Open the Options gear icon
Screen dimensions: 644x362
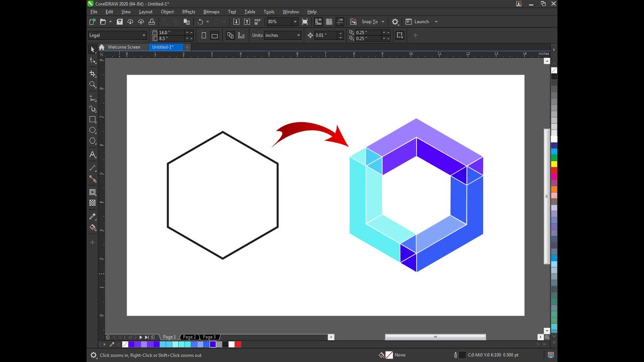click(395, 22)
